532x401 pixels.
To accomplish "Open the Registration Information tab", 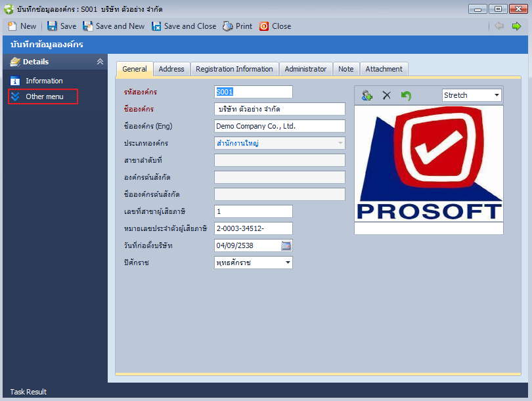I will pos(234,69).
